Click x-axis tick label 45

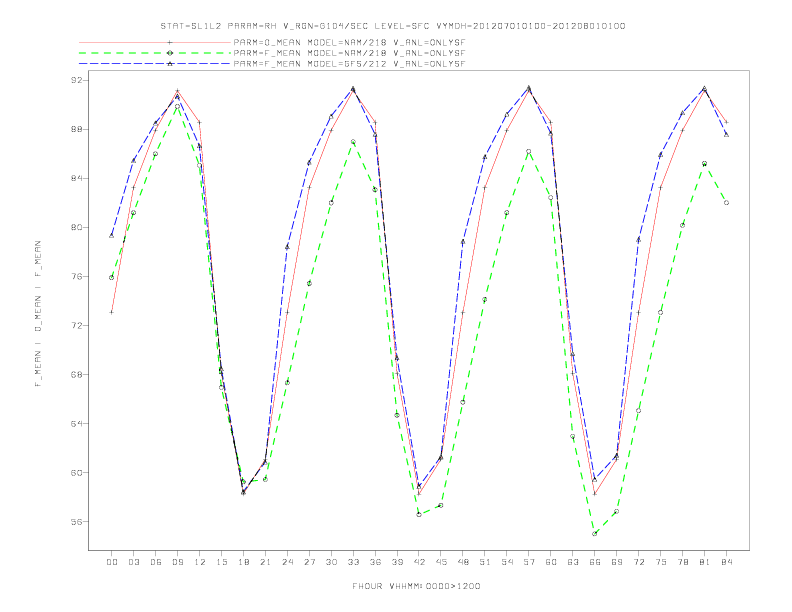tap(441, 562)
